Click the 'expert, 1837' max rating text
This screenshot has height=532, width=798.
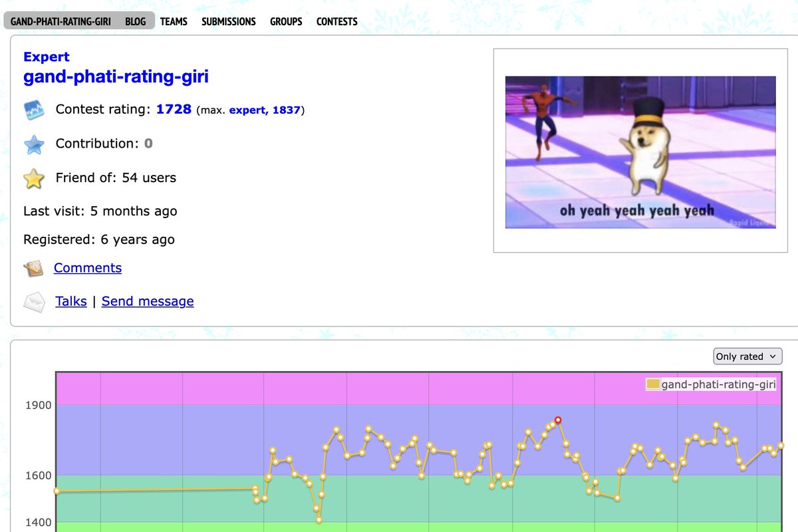(x=265, y=110)
